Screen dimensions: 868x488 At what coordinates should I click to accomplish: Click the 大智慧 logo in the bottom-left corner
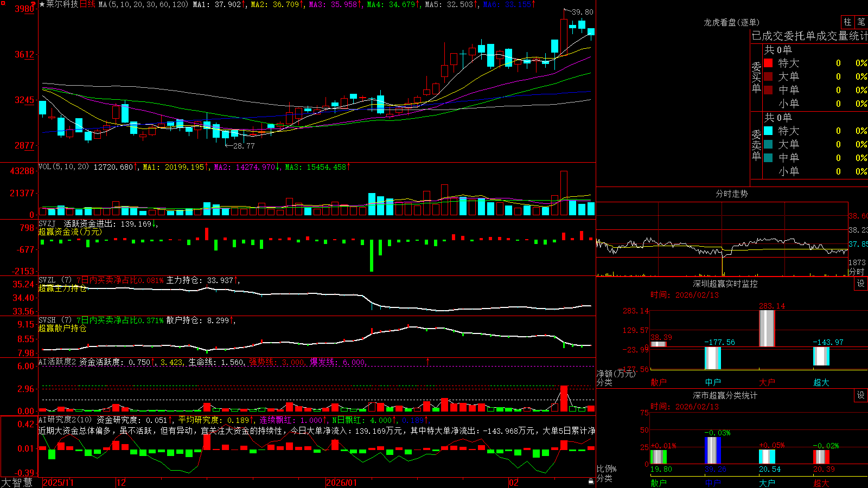coord(17,482)
